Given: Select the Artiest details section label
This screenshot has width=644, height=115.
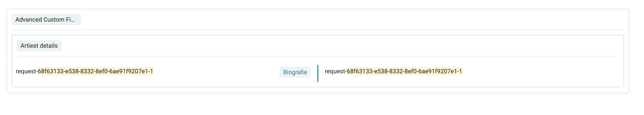Looking at the screenshot, I should click(39, 46).
